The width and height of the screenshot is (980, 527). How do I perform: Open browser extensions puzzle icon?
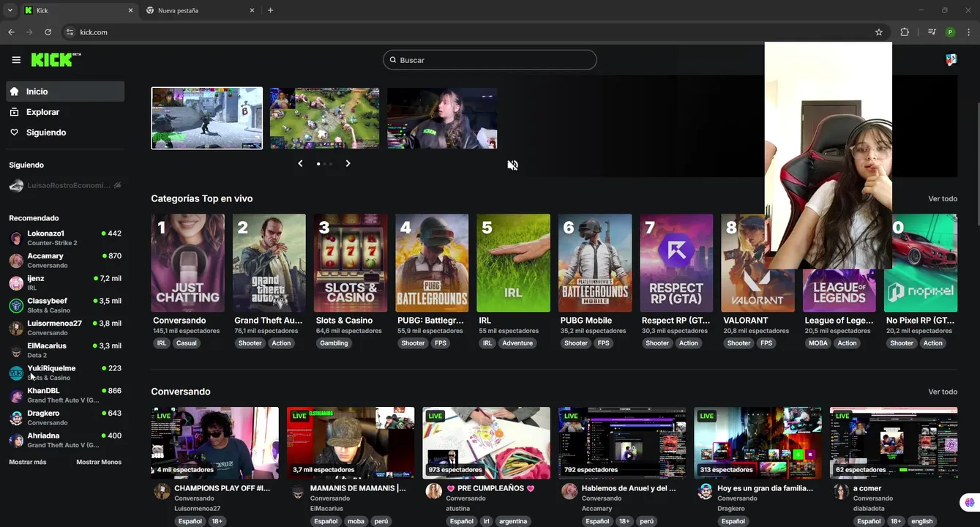tap(905, 32)
